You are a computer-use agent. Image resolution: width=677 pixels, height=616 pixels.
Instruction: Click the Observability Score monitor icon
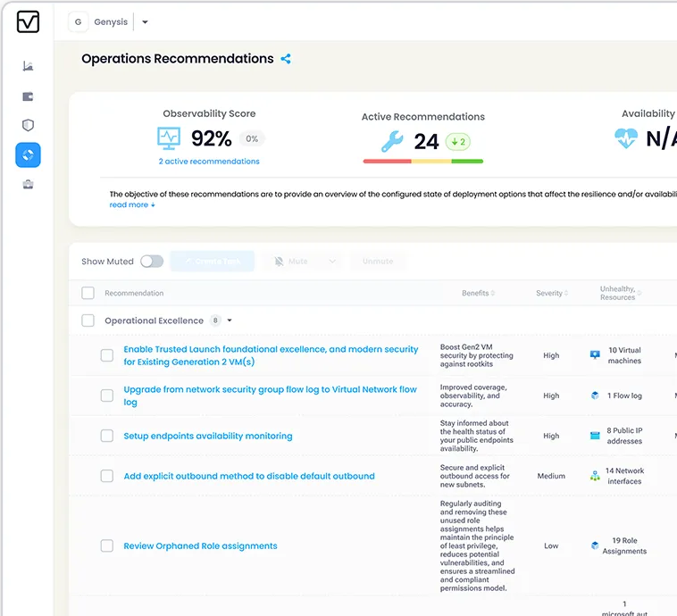point(169,138)
